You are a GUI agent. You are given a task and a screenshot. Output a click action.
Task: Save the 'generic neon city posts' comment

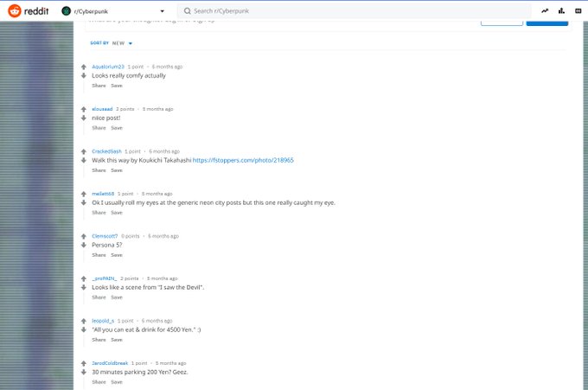117,213
